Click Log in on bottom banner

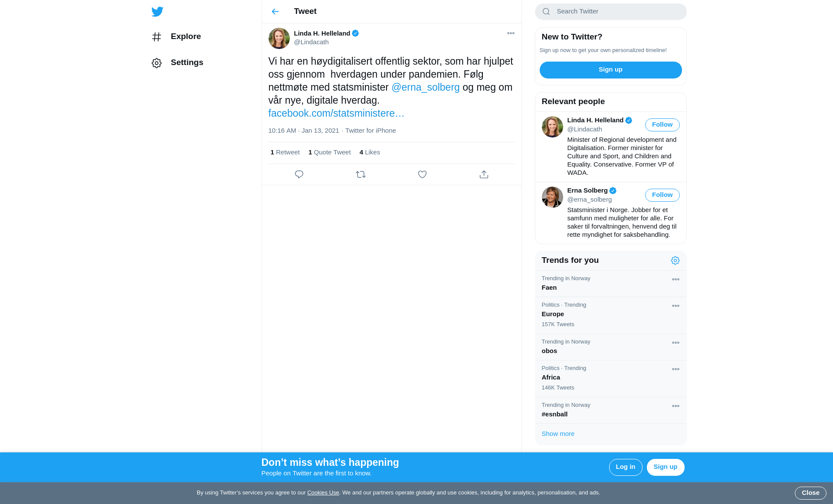[625, 467]
